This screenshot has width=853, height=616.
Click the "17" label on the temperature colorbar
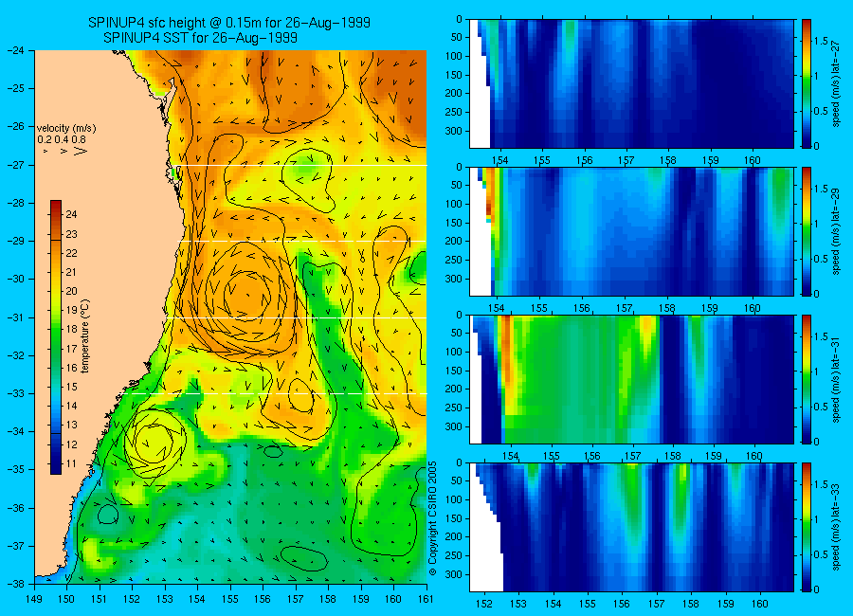pyautogui.click(x=71, y=349)
